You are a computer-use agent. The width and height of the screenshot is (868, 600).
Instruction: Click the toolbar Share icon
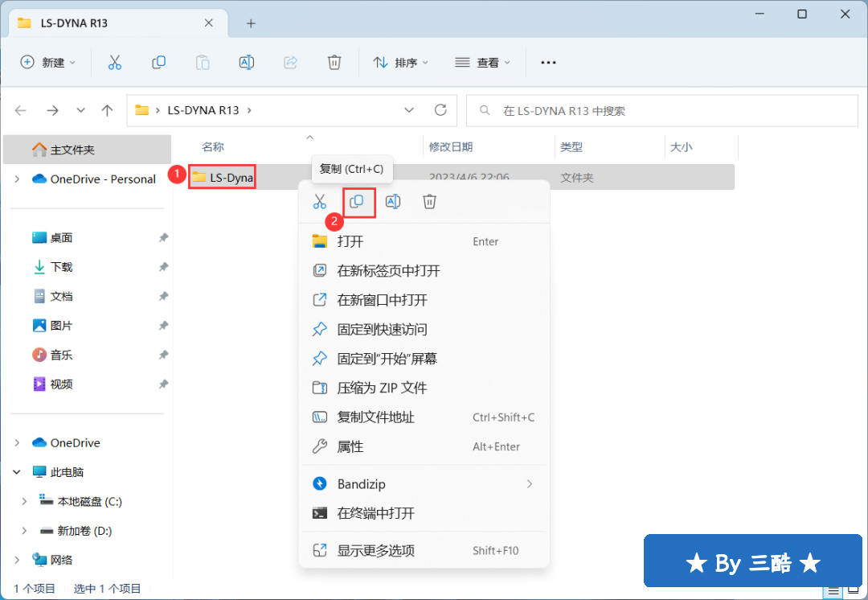click(x=291, y=63)
